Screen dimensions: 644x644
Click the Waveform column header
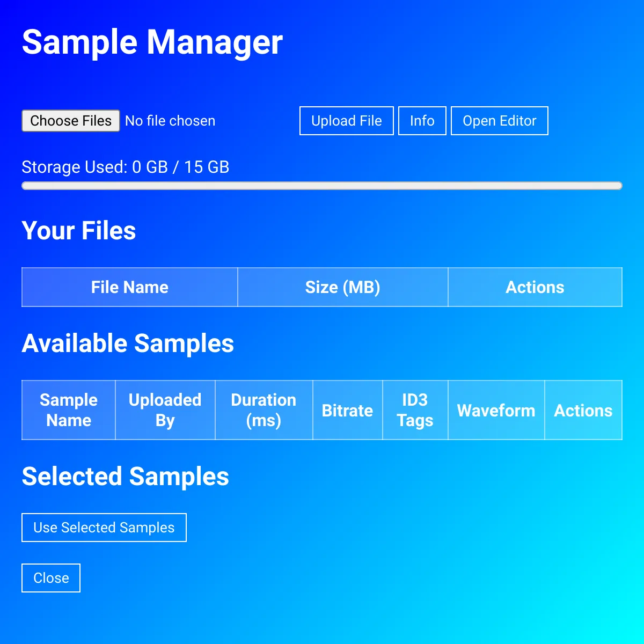click(x=496, y=410)
